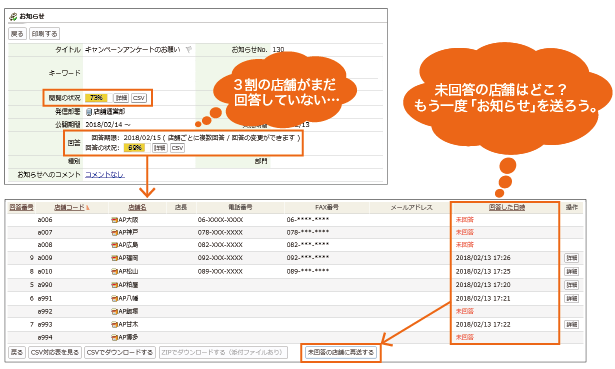Viewport: 615px width, 369px height.
Task: Click the store icon beside AP神戸
Action: [115, 233]
